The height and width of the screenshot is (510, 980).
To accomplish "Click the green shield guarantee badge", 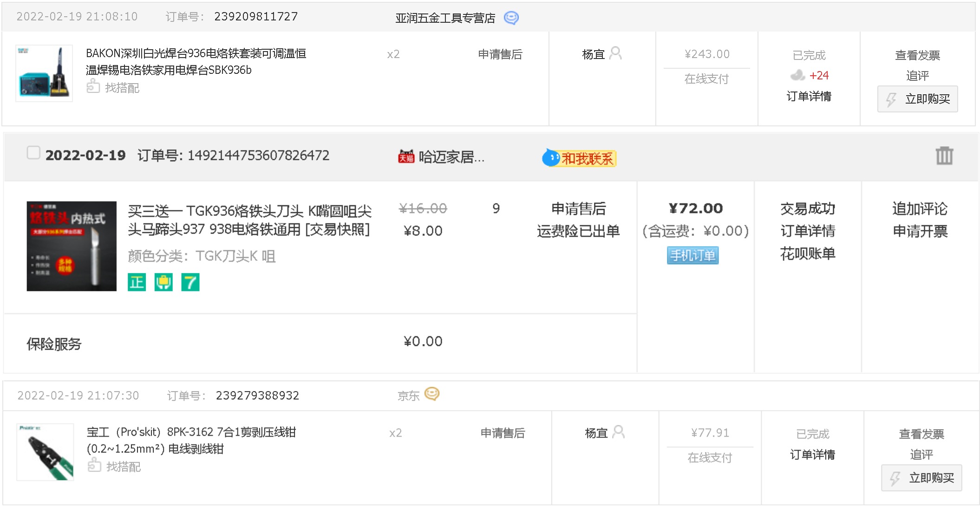I will point(163,282).
